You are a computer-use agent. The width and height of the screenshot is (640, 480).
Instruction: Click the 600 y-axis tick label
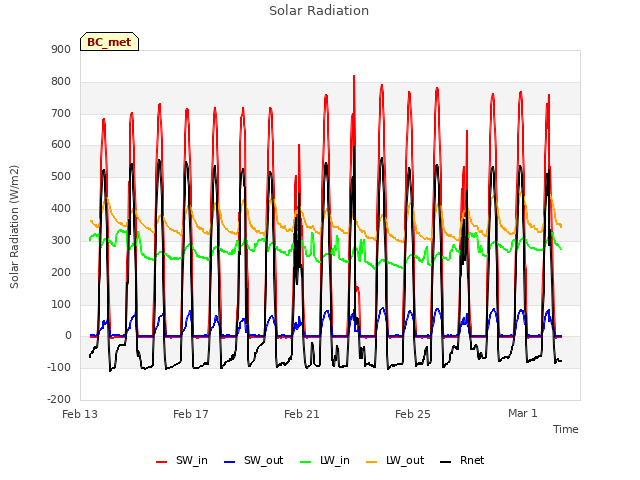tap(61, 144)
